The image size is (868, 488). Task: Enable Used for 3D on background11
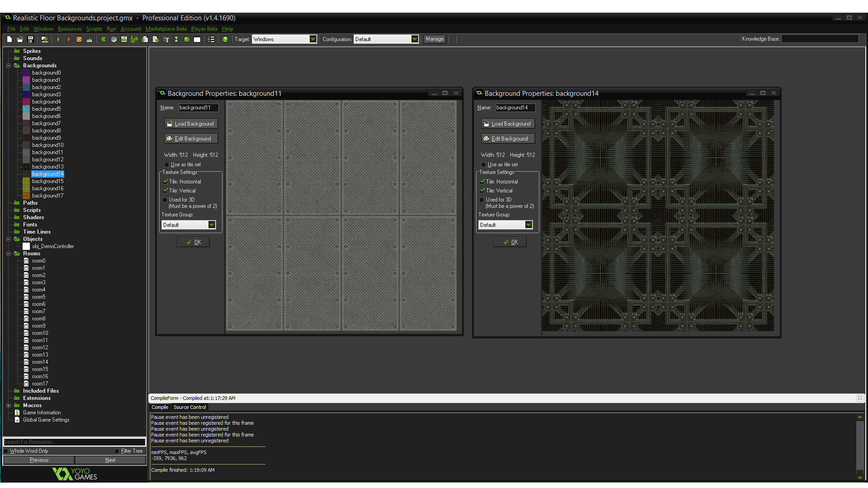[165, 200]
